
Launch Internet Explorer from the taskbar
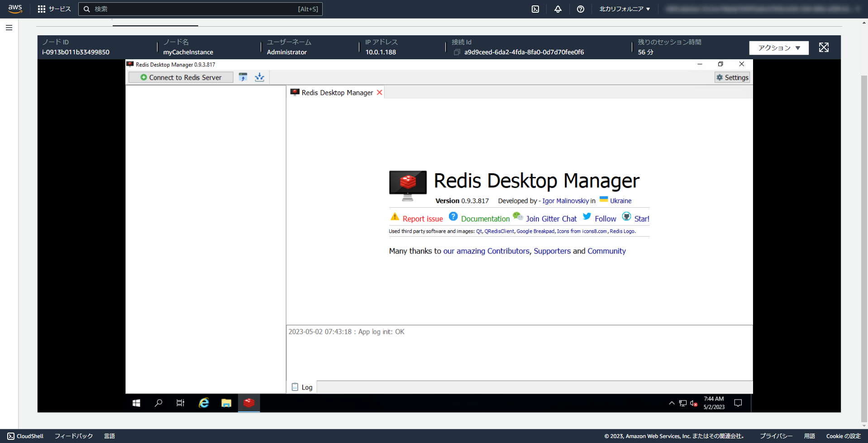coord(203,403)
